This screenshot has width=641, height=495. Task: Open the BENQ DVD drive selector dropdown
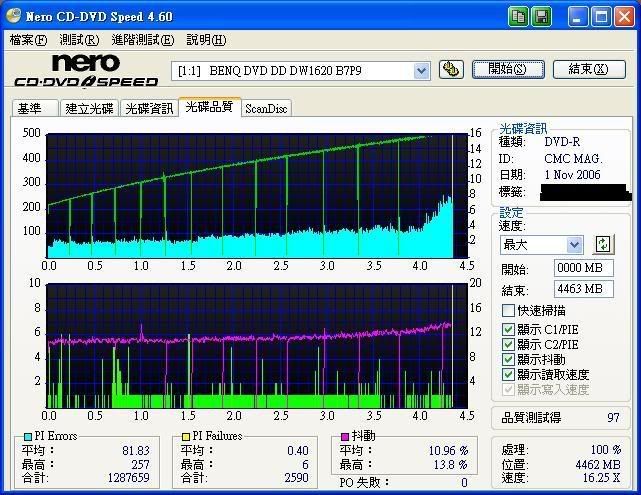click(x=421, y=71)
